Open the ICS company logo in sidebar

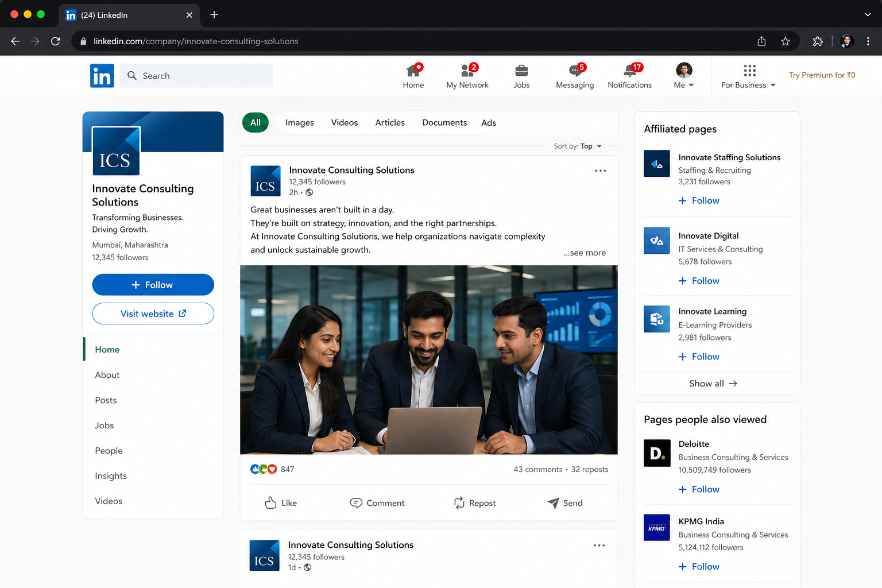(x=116, y=150)
